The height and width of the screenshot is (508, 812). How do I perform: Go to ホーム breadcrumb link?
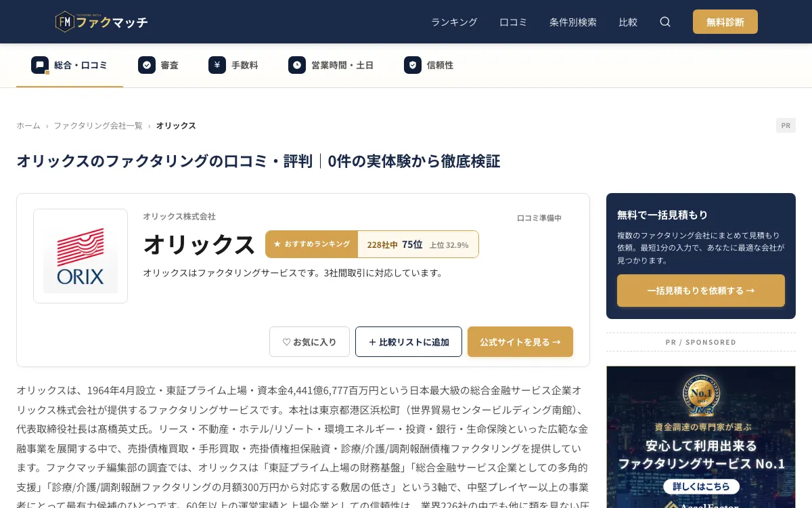pos(28,125)
